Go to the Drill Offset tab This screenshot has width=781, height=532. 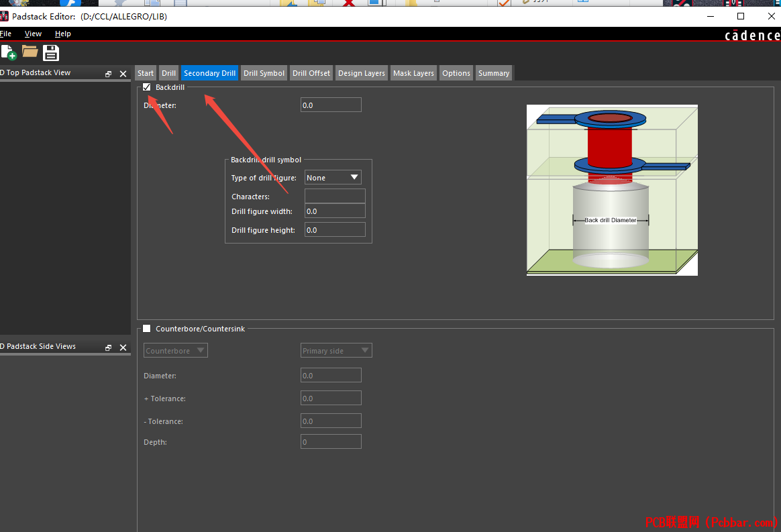coord(311,72)
